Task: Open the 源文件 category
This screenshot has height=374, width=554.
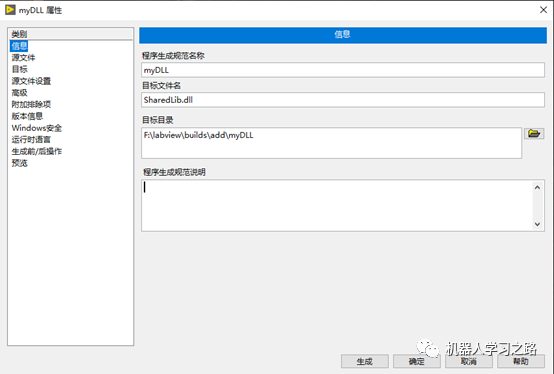Action: 23,58
